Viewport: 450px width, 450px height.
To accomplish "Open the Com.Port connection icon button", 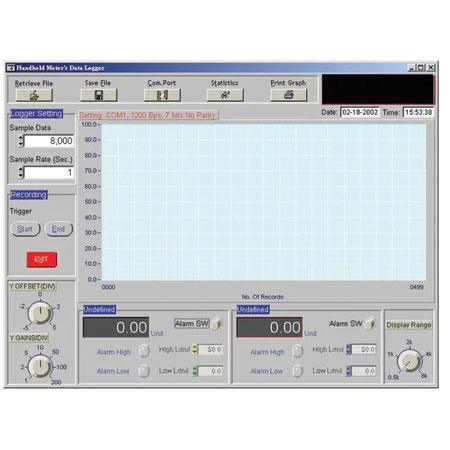I will coord(162,95).
